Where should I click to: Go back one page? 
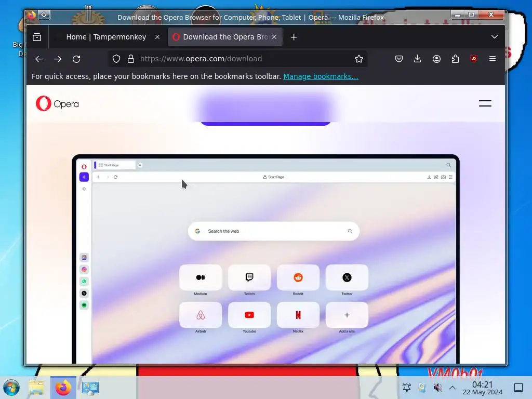(38, 59)
